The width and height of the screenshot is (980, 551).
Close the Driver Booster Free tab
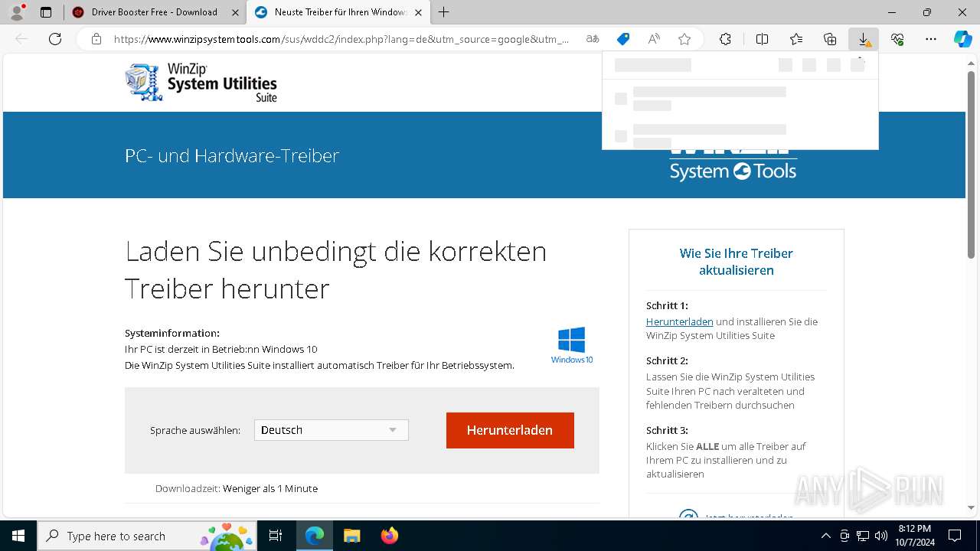(235, 12)
